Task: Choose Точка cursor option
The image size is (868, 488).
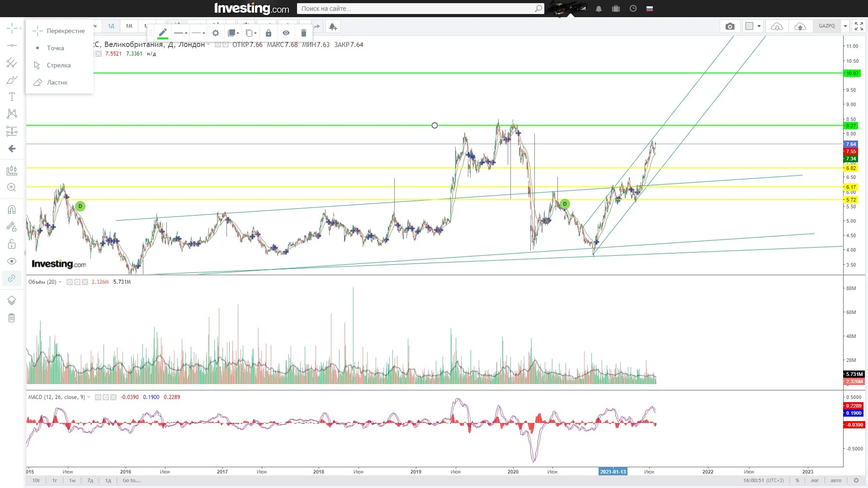Action: click(x=60, y=48)
